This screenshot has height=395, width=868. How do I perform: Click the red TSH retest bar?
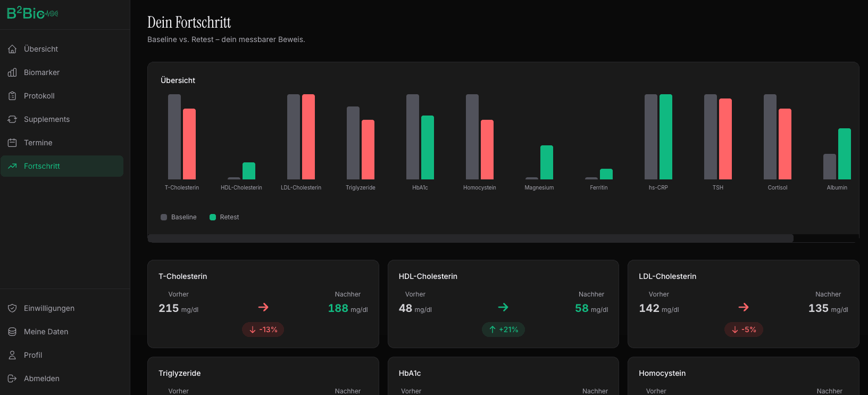pyautogui.click(x=725, y=139)
